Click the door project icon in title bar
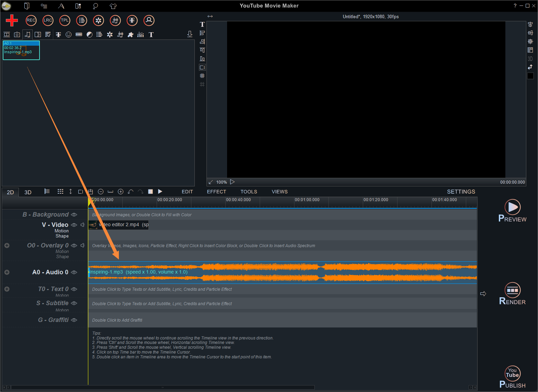Viewport: 538px width, 392px height. tap(27, 6)
